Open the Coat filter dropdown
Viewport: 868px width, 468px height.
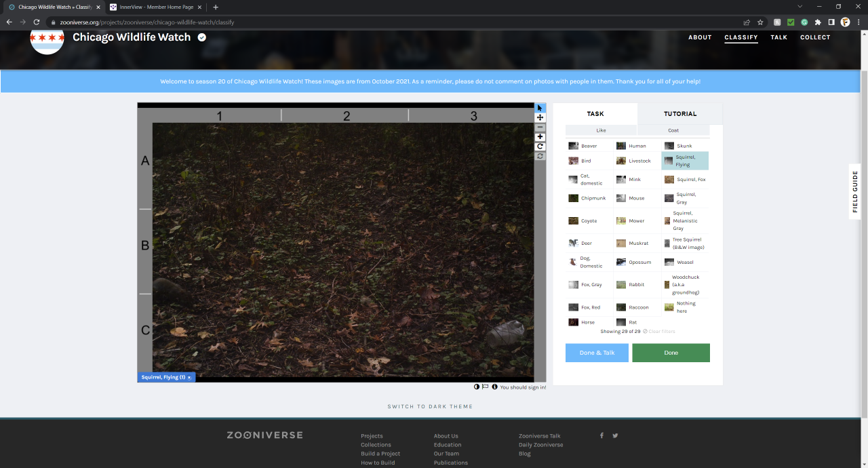click(673, 130)
